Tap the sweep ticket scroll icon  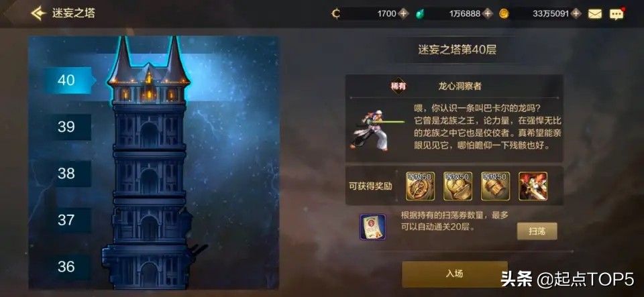click(372, 227)
